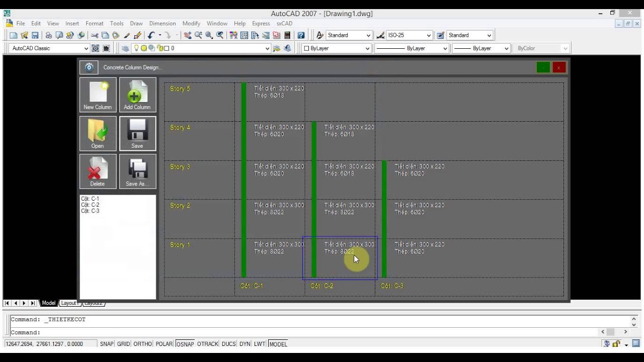
Task: Click the Zoom Window icon
Action: (x=209, y=35)
